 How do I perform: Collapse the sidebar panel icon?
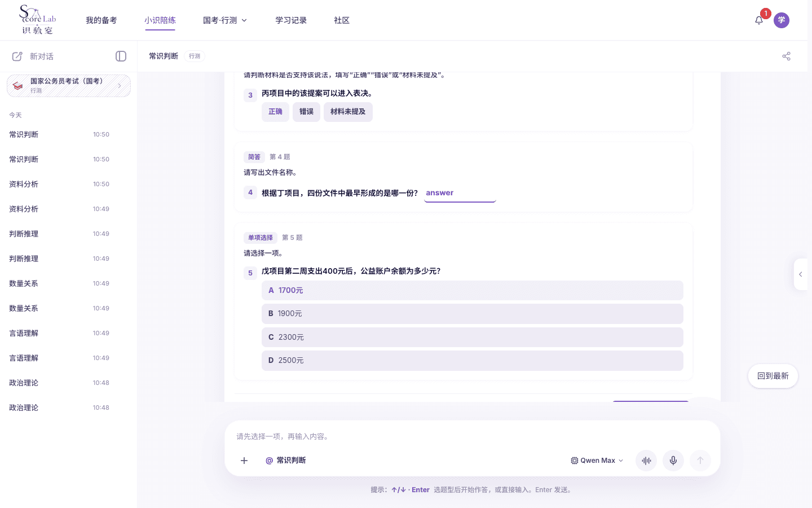[x=121, y=56]
